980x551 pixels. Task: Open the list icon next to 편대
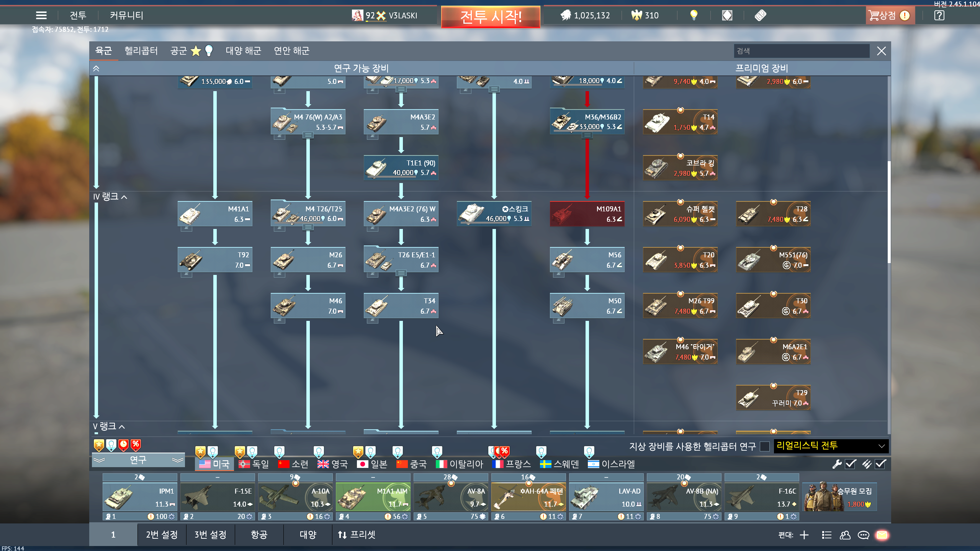pyautogui.click(x=826, y=535)
